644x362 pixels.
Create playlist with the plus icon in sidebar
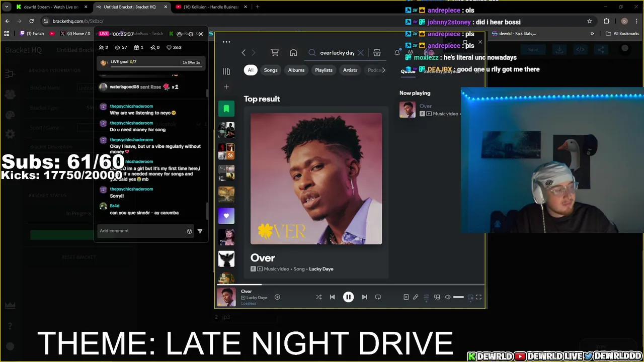pos(226,87)
